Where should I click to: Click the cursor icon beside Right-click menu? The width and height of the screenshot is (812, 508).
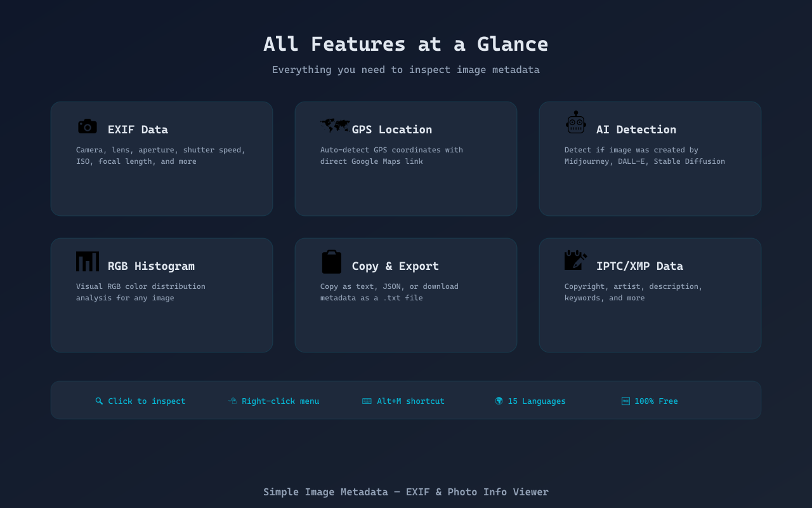pos(232,401)
